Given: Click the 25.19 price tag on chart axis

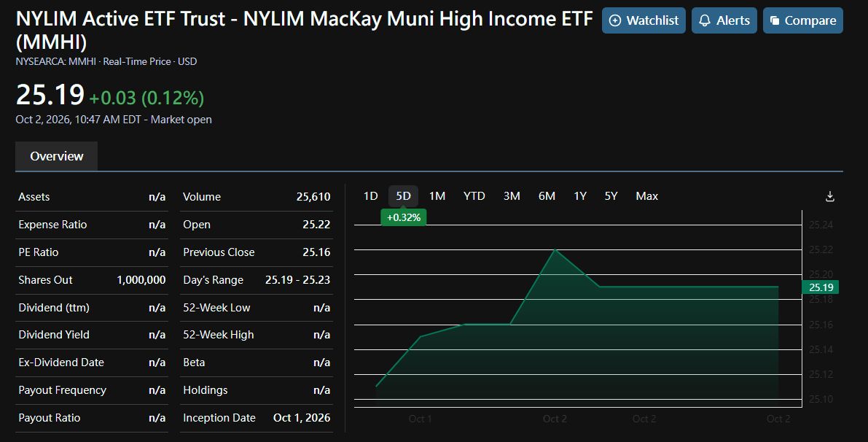Looking at the screenshot, I should pos(821,287).
